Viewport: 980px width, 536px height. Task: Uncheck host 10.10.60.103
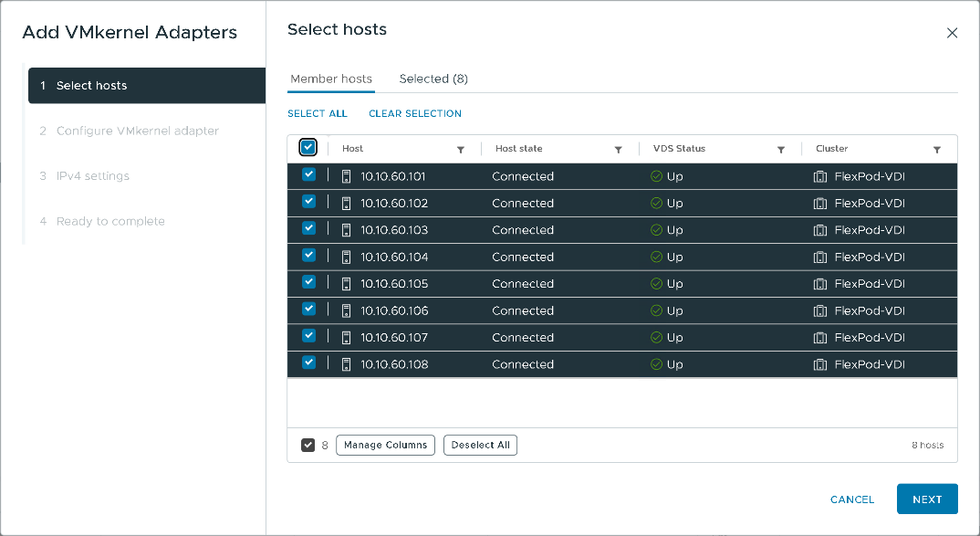coord(308,228)
